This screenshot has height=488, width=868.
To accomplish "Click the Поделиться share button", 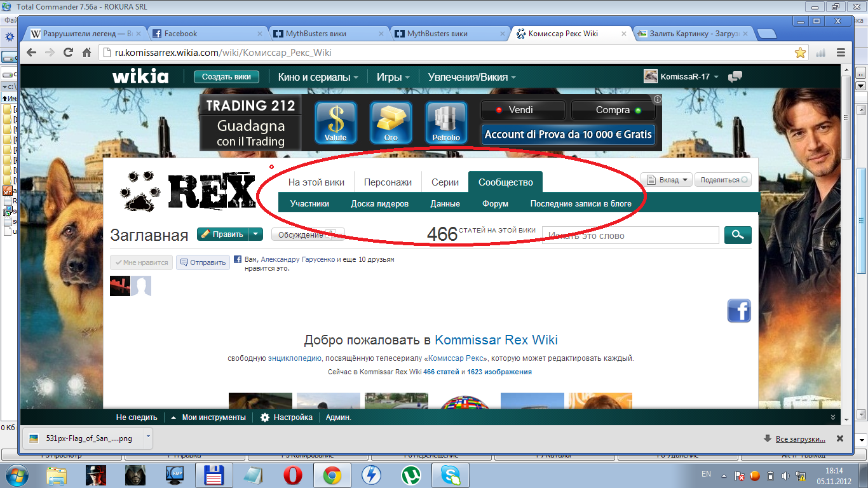I will tap(723, 180).
